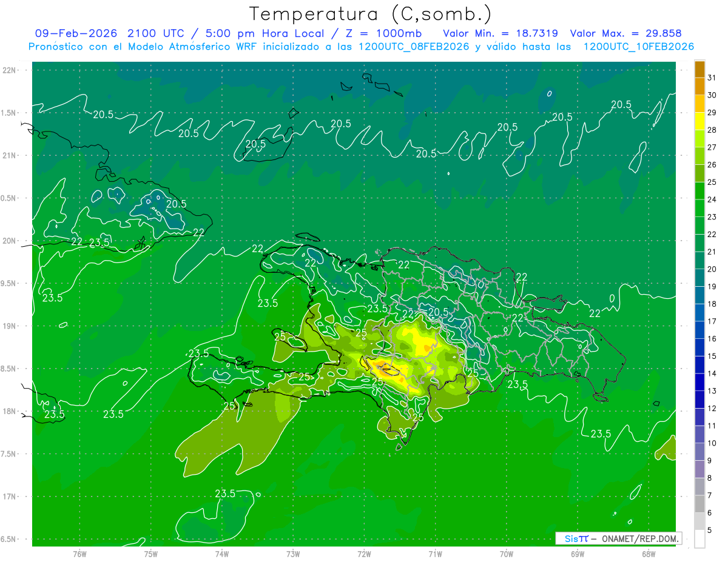Click the colorbar label 20
The image size is (728, 562).
tap(712, 269)
